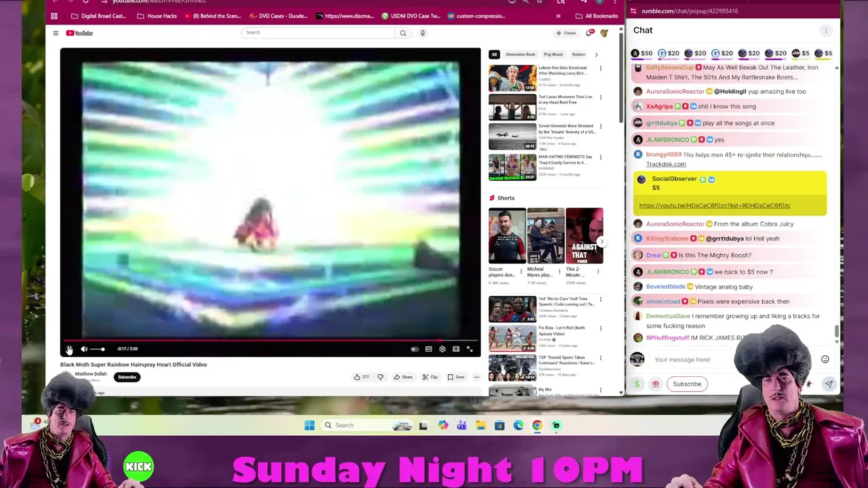The height and width of the screenshot is (488, 868).
Task: Open the House Hacks bookmark folder
Action: (157, 16)
